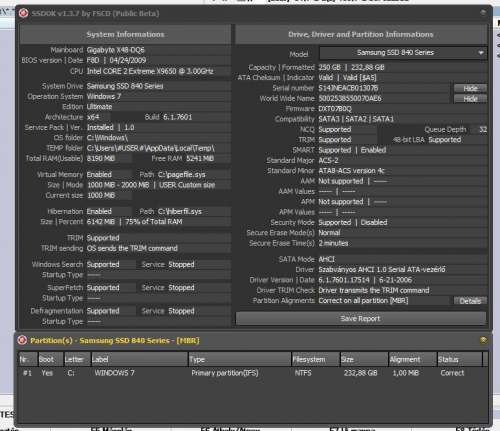Image resolution: width=500 pixels, height=431 pixels.
Task: Click the OS folder value C:\Windows\
Action: point(107,138)
